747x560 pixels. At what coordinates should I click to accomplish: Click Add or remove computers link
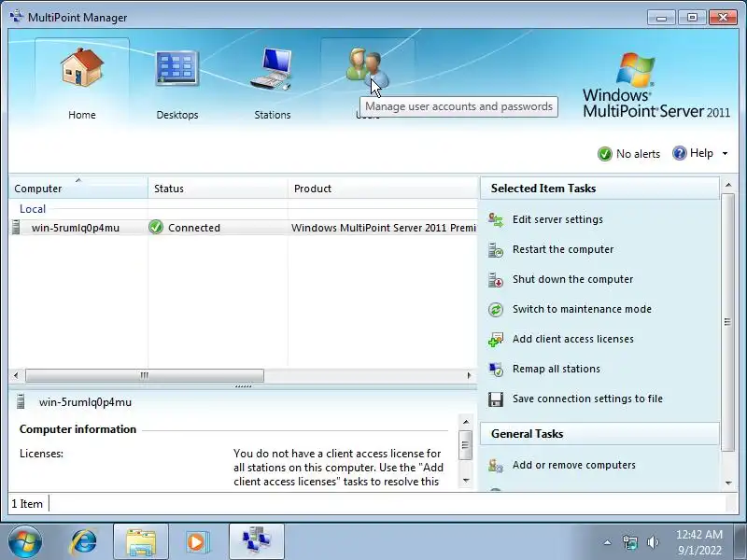574,465
